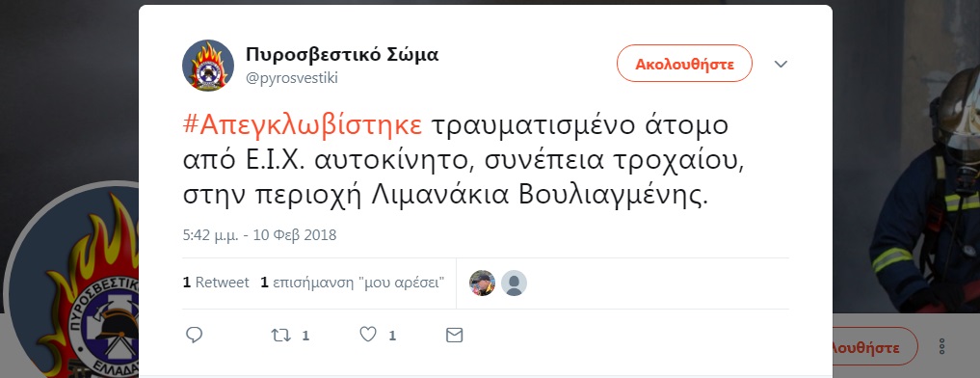Image resolution: width=980 pixels, height=378 pixels.
Task: Open the tweet timestamp 5:42 μ.μ. - 10 Φεβ 2018
Action: click(260, 235)
